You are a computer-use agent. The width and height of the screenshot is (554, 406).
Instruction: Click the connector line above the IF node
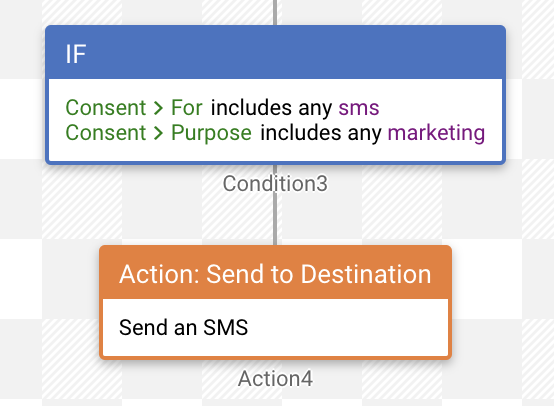tap(275, 12)
